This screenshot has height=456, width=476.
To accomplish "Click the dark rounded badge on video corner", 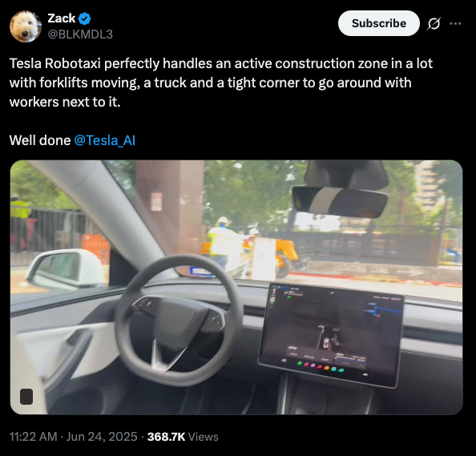I will 26,397.
